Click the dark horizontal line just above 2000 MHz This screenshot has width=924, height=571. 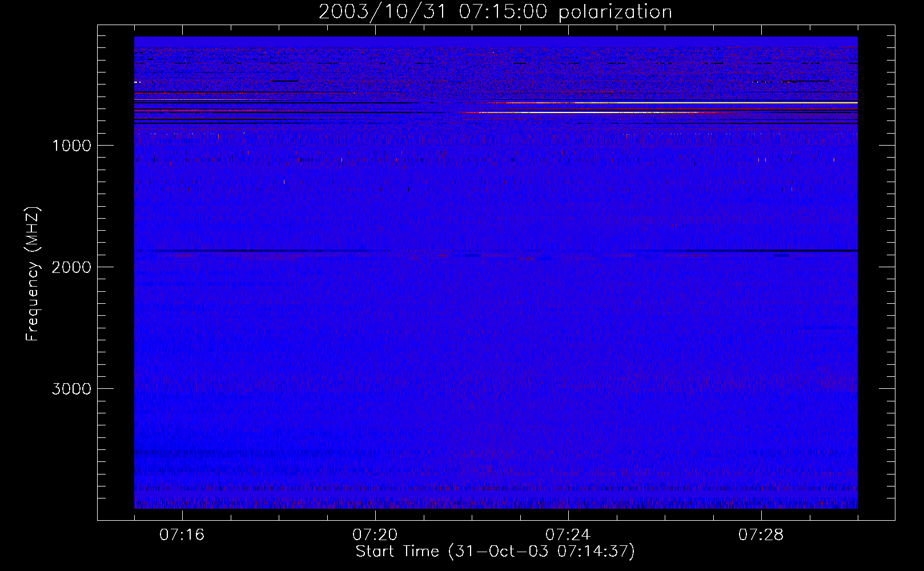coord(496,251)
